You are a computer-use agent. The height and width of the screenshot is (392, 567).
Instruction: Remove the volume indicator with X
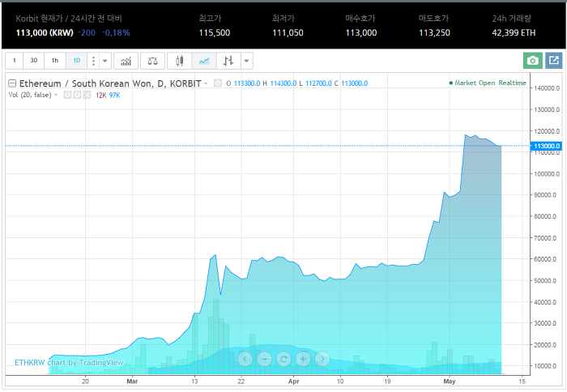(x=87, y=95)
